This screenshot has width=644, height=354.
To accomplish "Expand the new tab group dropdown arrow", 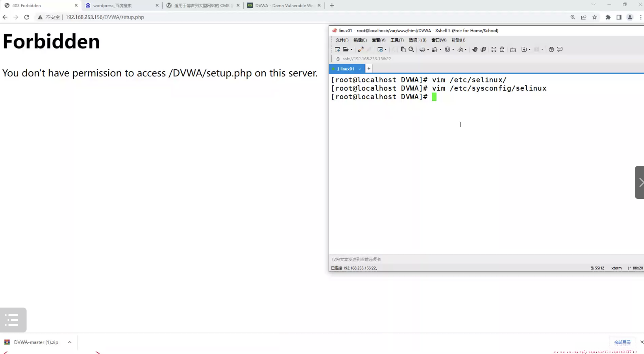I will [529, 49].
